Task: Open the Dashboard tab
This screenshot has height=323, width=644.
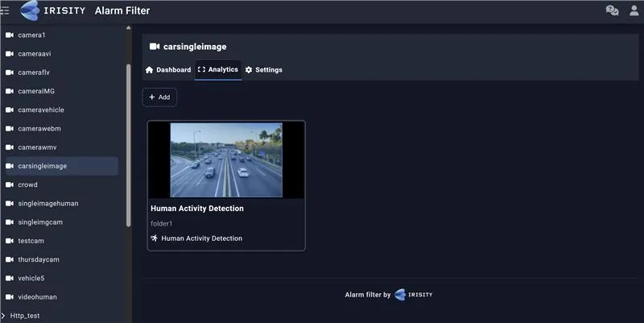Action: (168, 70)
